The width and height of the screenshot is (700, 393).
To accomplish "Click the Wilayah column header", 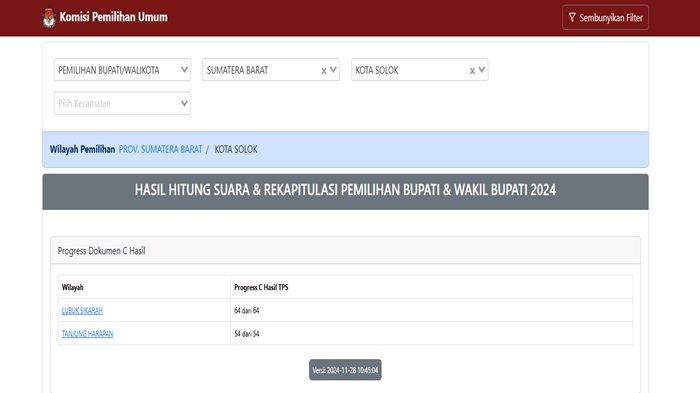I will [x=72, y=287].
